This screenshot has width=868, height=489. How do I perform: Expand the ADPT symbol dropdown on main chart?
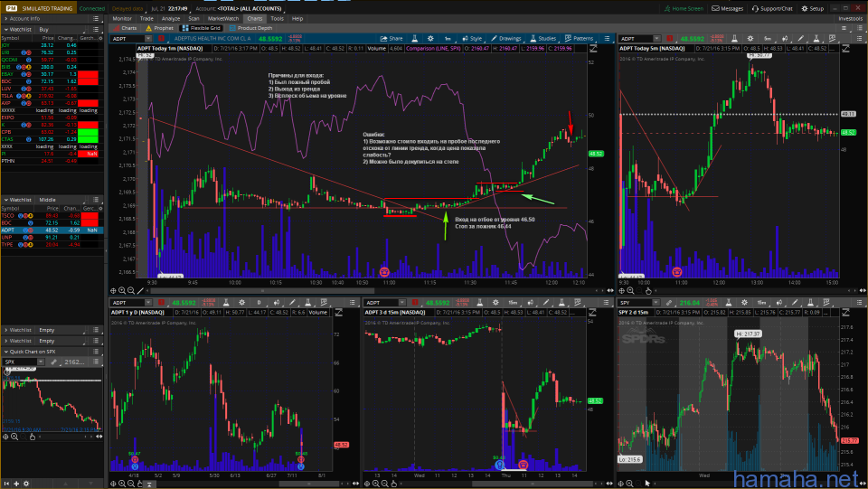click(148, 39)
